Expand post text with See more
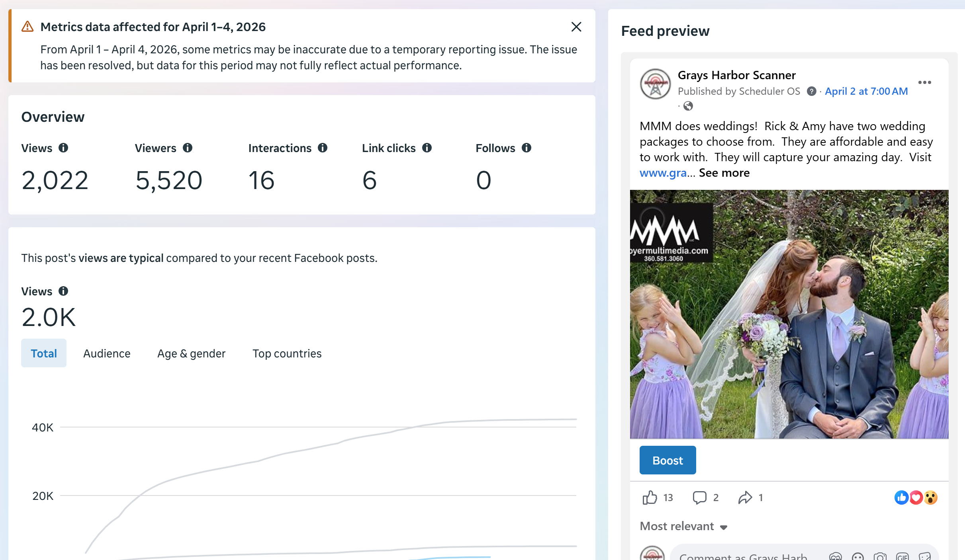The width and height of the screenshot is (965, 560). click(x=724, y=173)
